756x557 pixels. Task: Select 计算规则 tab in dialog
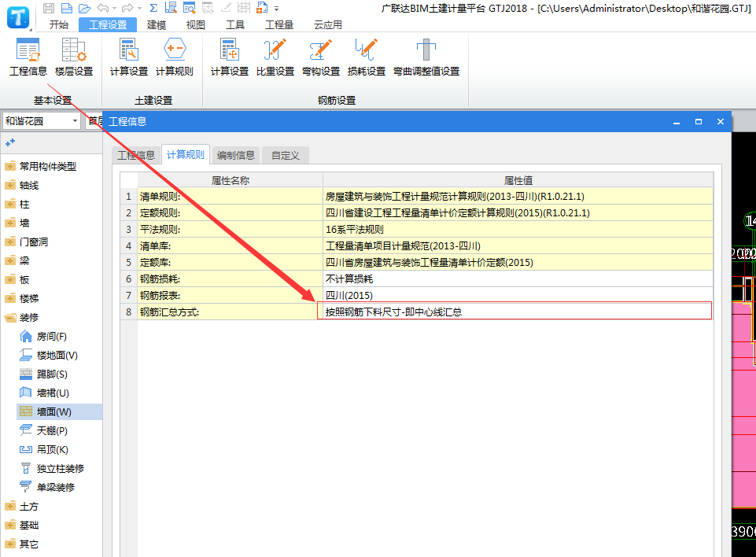click(x=186, y=154)
